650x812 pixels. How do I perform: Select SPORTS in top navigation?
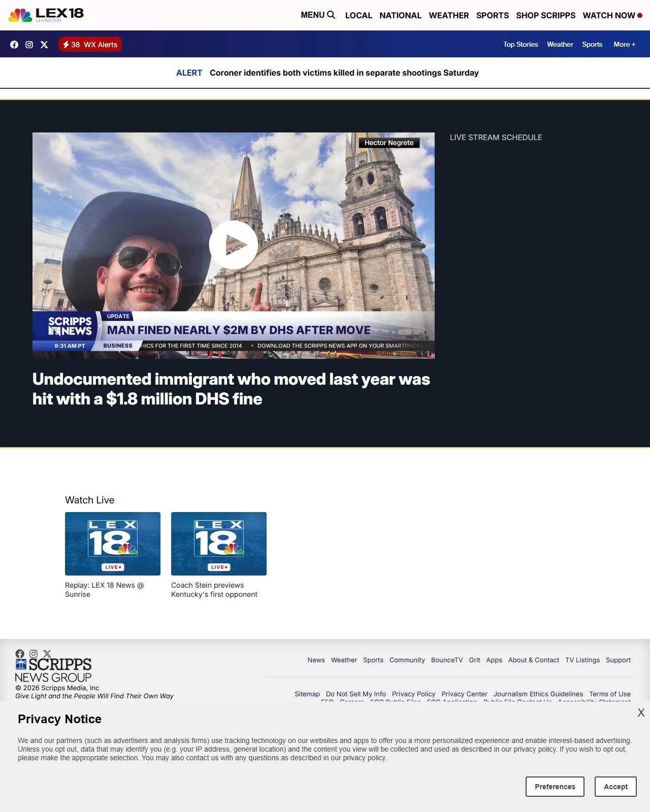pyautogui.click(x=493, y=15)
